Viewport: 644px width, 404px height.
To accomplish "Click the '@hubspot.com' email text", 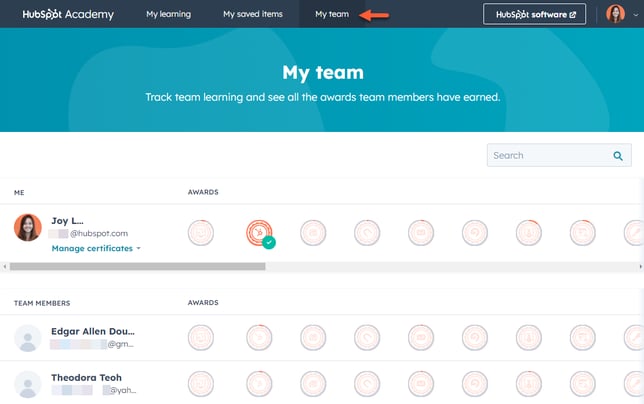I will pyautogui.click(x=99, y=233).
